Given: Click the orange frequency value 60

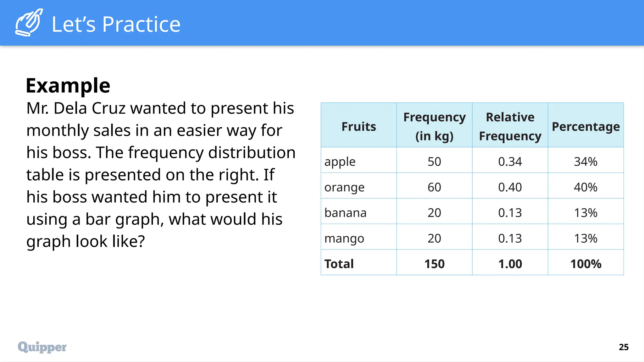Looking at the screenshot, I should 434,187.
